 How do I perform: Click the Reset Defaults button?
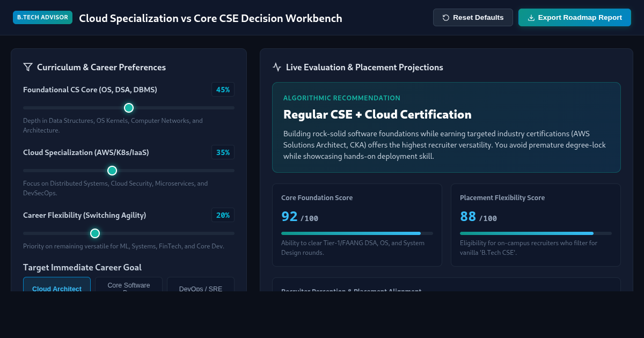tap(473, 18)
